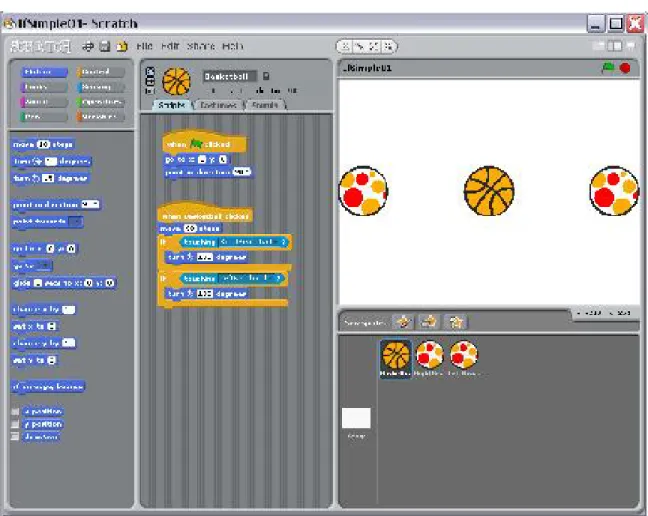Select the Duplicate stamp tool

pos(345,47)
